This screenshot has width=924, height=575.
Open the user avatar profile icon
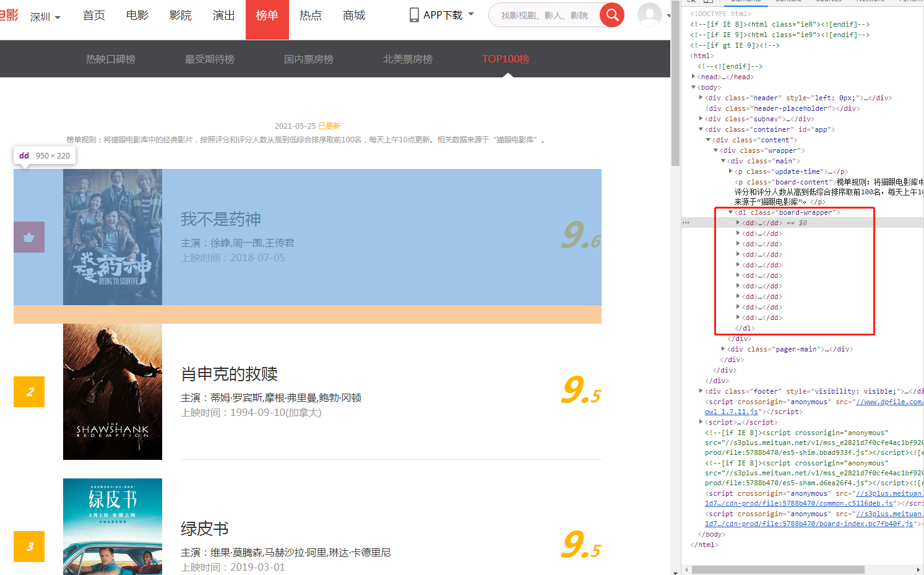pos(650,16)
